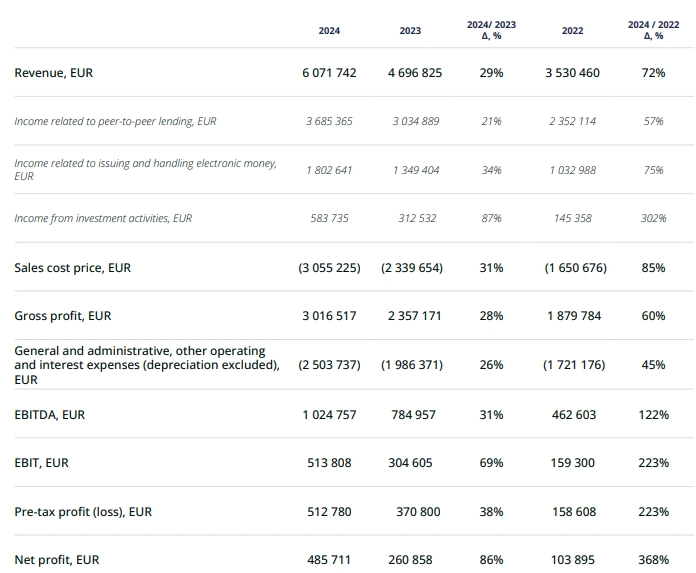Click the EBITDA, EUR row label

[50, 414]
